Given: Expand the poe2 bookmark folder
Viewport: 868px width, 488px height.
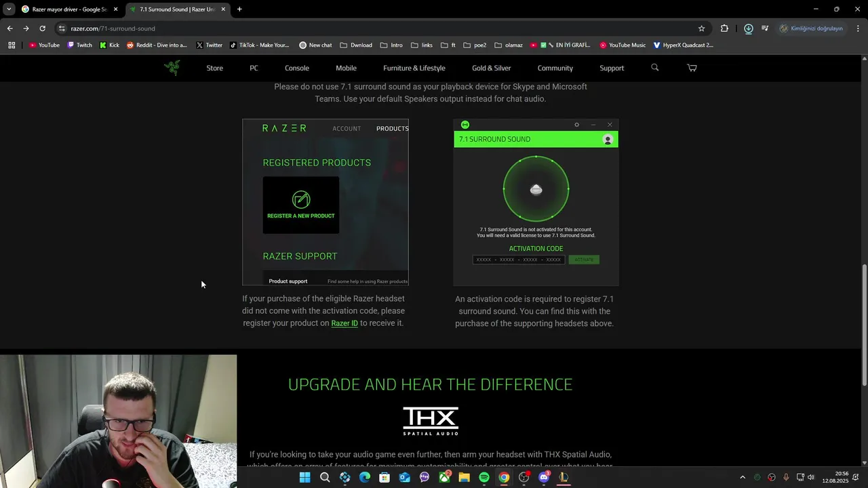Looking at the screenshot, I should point(475,45).
